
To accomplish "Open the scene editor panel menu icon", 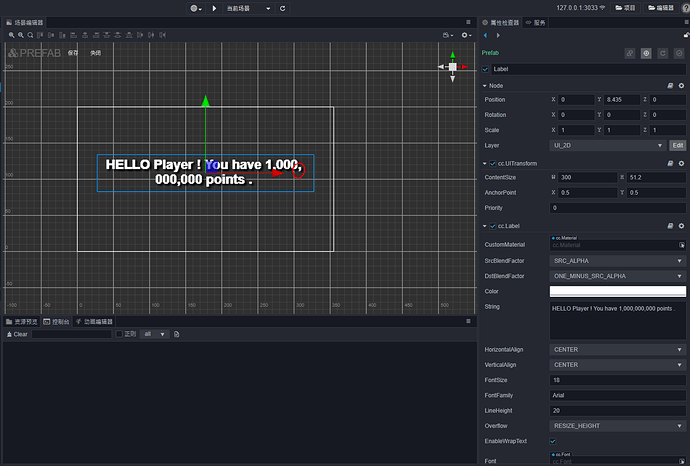I will 468,22.
